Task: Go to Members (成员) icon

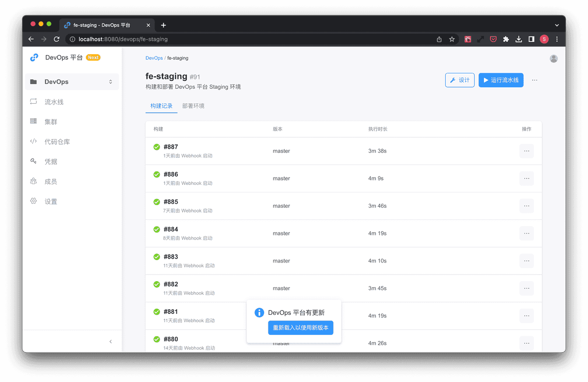Action: pyautogui.click(x=34, y=181)
